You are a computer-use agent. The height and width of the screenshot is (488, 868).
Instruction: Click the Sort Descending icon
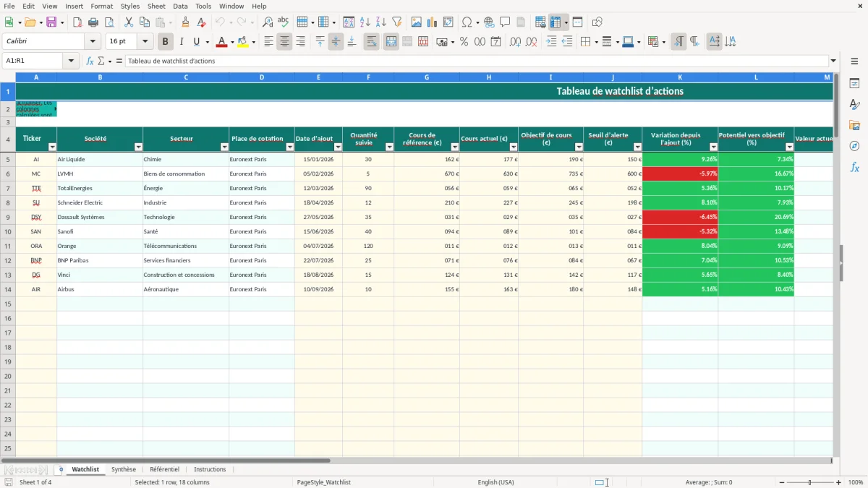click(381, 22)
